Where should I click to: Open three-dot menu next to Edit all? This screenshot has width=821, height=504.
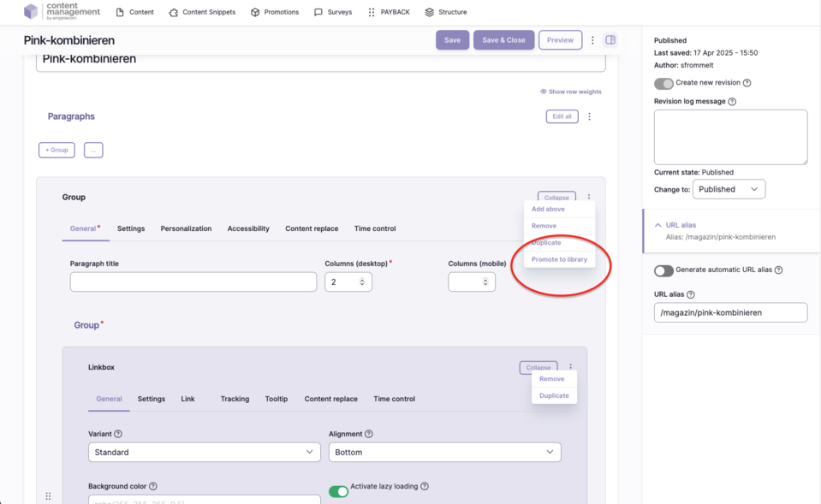coord(589,116)
